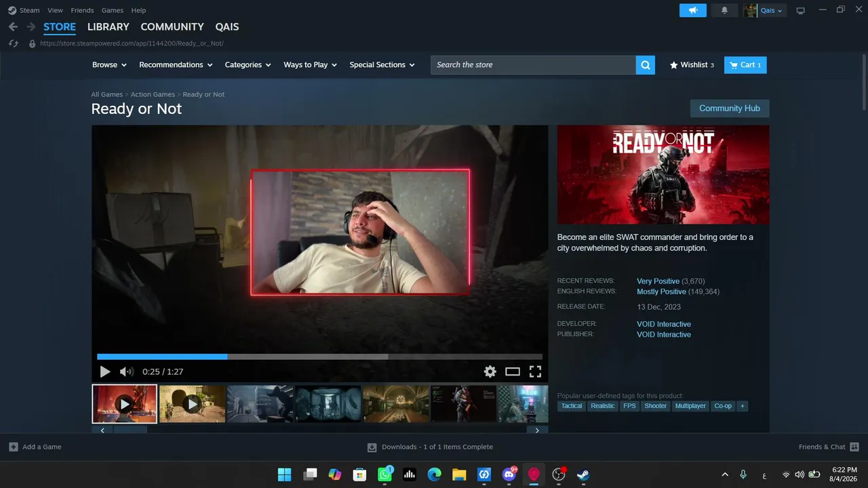Open the VOID Interactive publisher link

tap(664, 335)
